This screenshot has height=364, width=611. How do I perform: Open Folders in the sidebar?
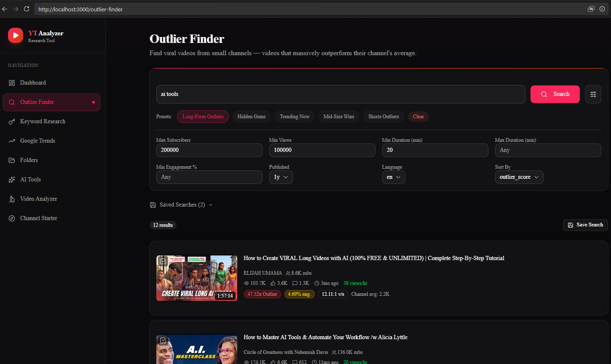[51, 160]
